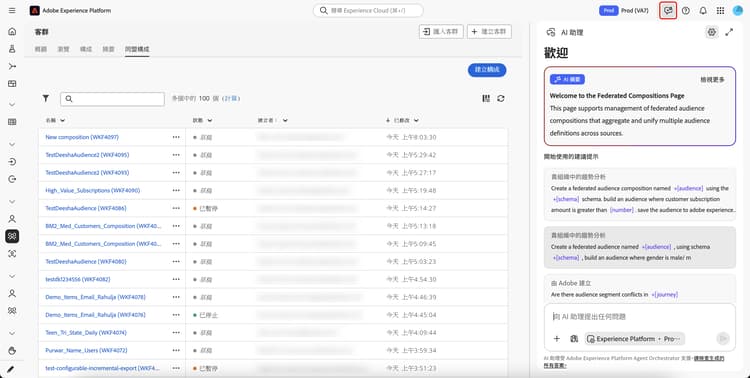Click the 建立客群 button
The image size is (750, 378).
pos(489,32)
